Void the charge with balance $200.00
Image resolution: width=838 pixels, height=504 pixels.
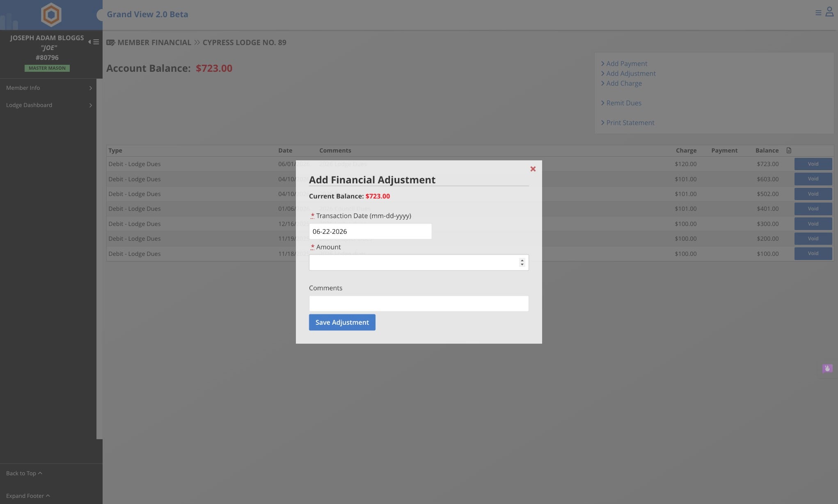813,239
